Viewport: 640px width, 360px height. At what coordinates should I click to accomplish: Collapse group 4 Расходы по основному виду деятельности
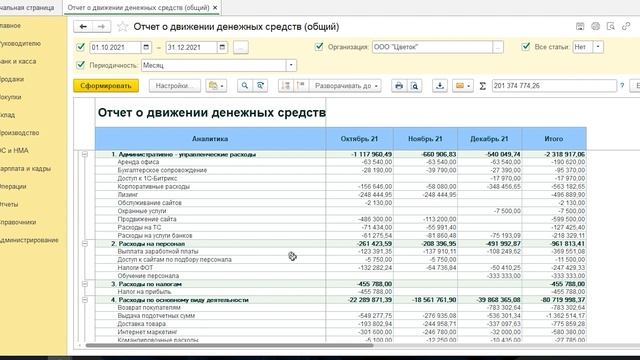pos(84,300)
